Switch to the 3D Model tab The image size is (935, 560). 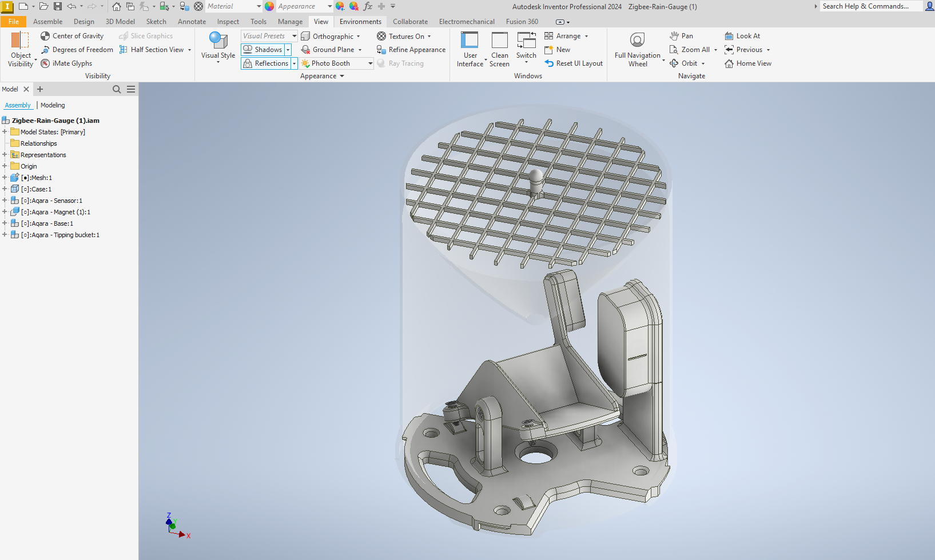120,22
